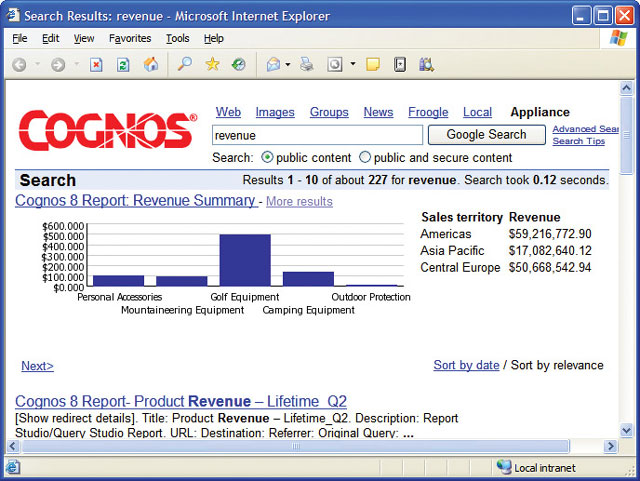Open Product Revenue Lifetime_Q2 report link
The height and width of the screenshot is (481, 640).
coord(181,401)
